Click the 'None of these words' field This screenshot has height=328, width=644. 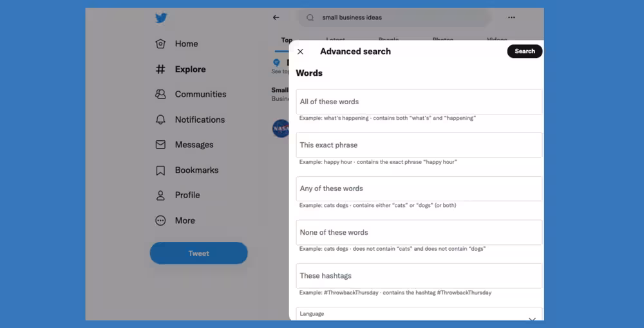click(419, 232)
